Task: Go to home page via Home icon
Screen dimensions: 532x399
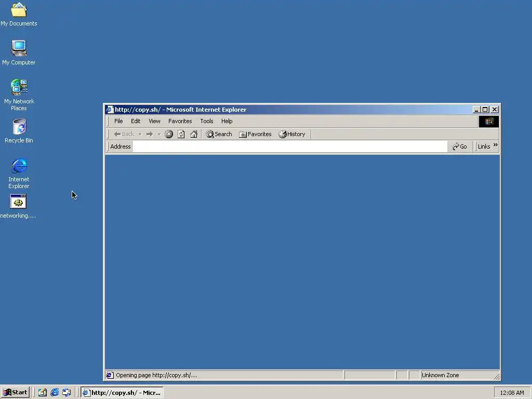Action: tap(194, 134)
